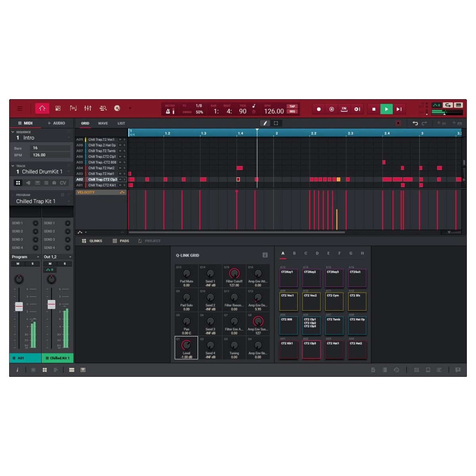Screen dimensions: 476x476
Task: Switch to the PADS tab
Action: tap(121, 241)
